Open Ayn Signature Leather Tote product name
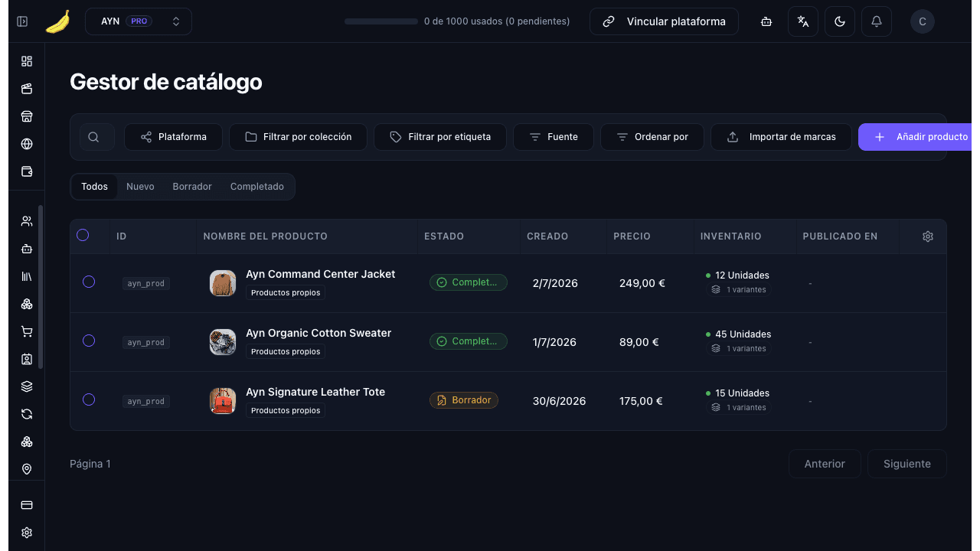This screenshot has height=551, width=980. 315,392
